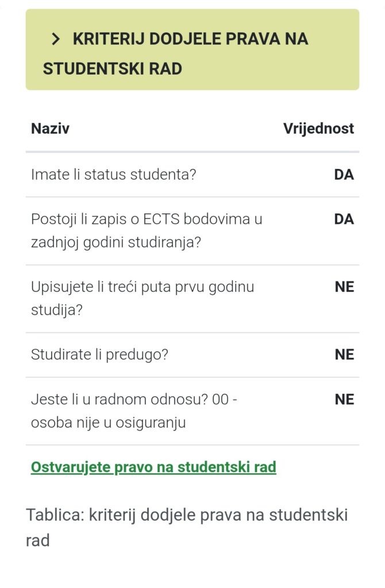This screenshot has width=385, height=588.
Task: Expand the KRITERIJ DODJELE PRAVA NA STUDENTSKI RAD section
Action: click(x=192, y=53)
